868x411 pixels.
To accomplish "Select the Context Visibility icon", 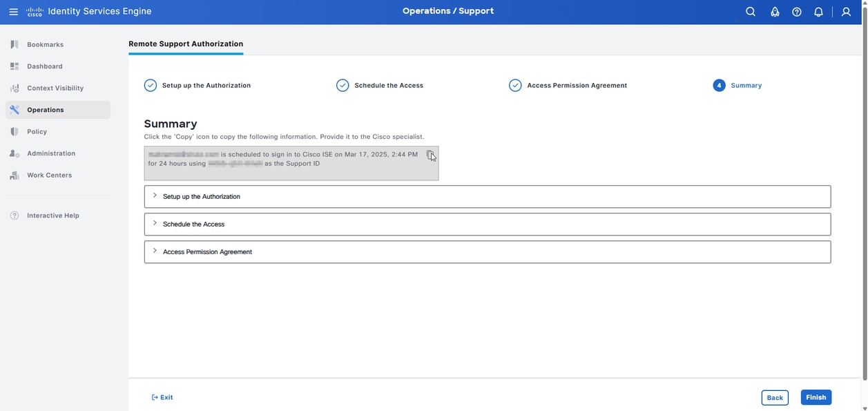I will pos(13,88).
